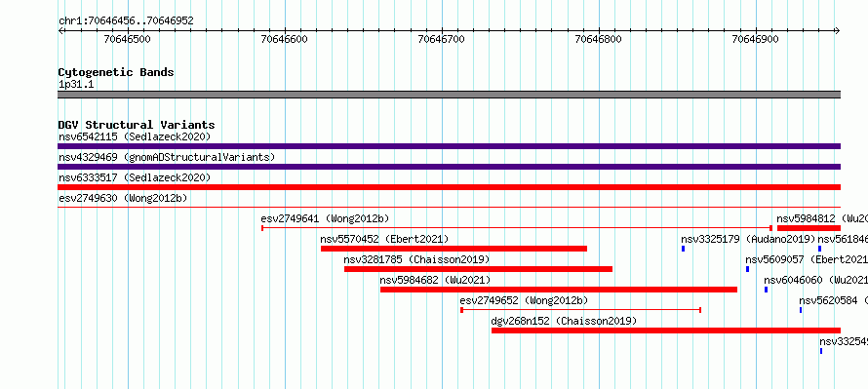Click the blue marker under nsv3325179

point(683,249)
